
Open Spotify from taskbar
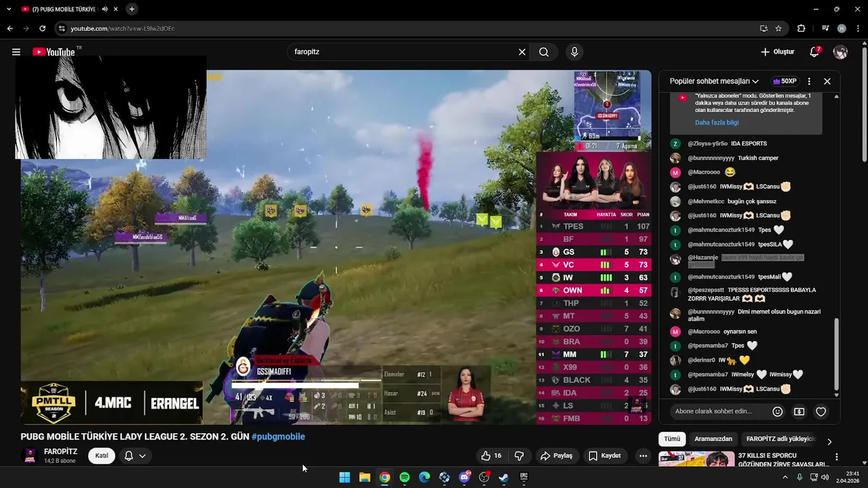pos(404,477)
